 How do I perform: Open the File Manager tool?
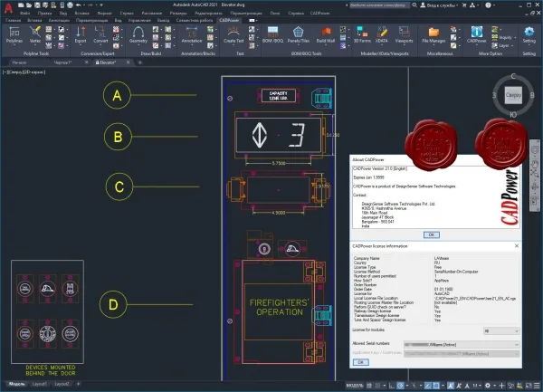[433, 34]
